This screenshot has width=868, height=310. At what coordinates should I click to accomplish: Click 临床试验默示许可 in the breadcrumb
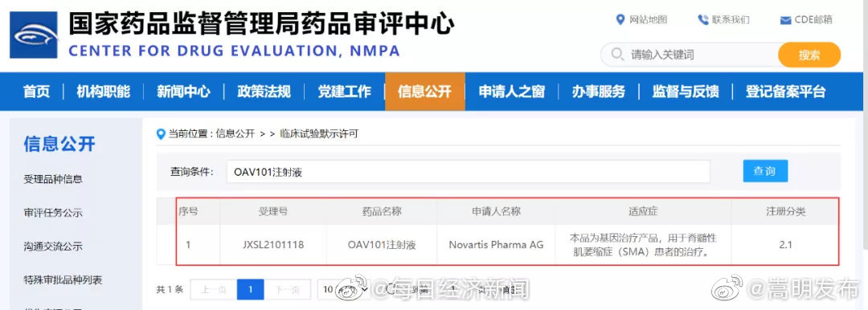pyautogui.click(x=319, y=133)
